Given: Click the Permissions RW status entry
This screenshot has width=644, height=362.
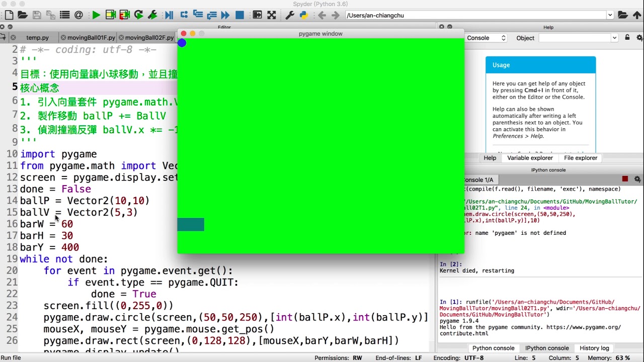Looking at the screenshot, I should point(338,358).
